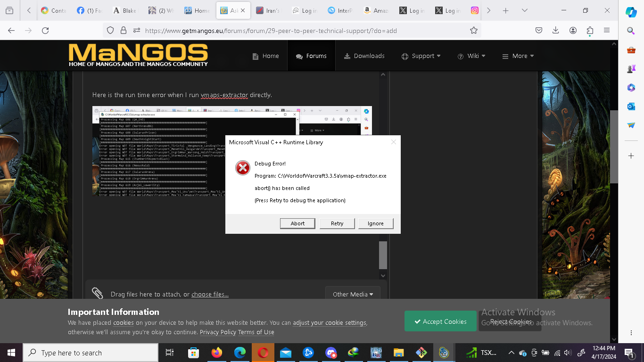
Task: Open the sidebar chess games icon
Action: [x=631, y=69]
